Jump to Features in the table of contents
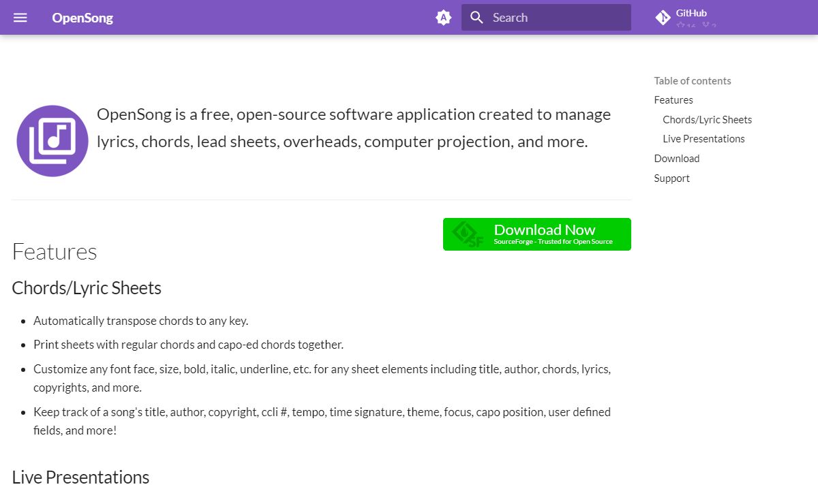This screenshot has height=504, width=818. pos(673,100)
